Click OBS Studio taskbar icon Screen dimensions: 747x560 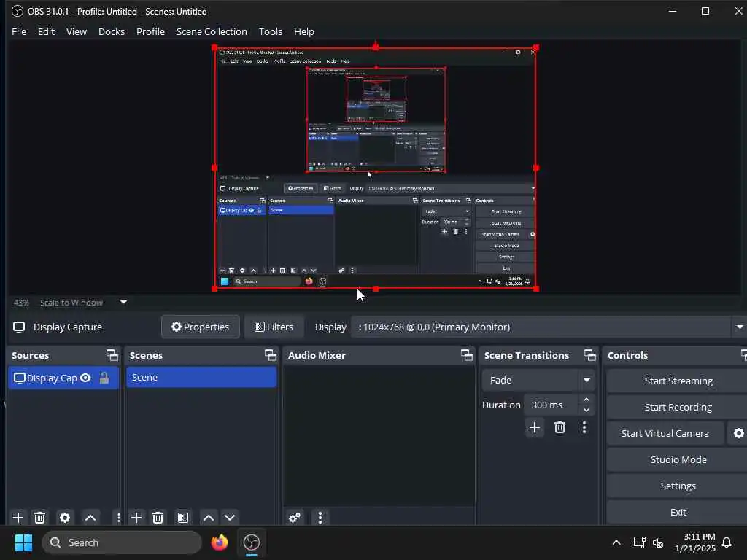click(252, 542)
